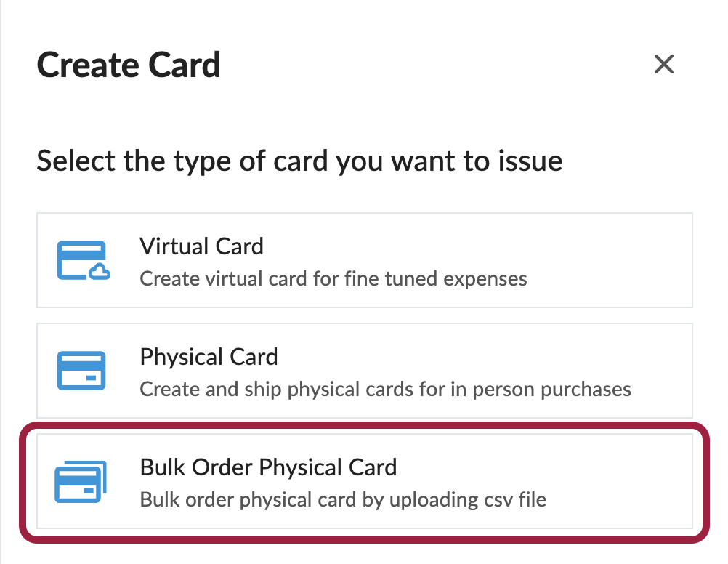Click "Create virtual card for fine tuned expenses"
Image resolution: width=728 pixels, height=564 pixels.
(333, 278)
